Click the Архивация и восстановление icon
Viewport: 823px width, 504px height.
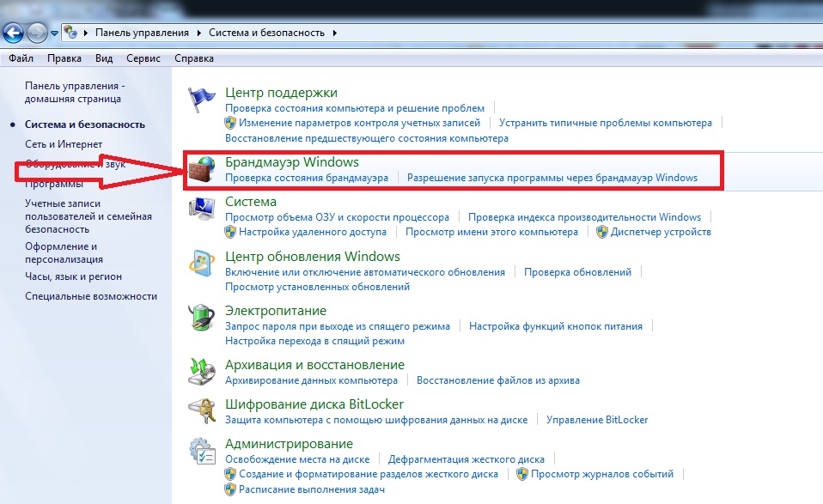point(202,371)
